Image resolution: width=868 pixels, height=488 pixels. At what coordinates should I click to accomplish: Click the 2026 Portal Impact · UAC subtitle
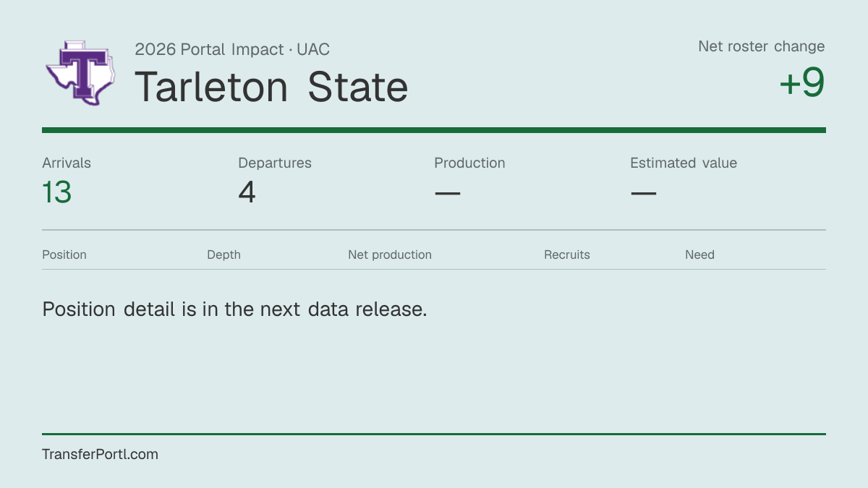tap(232, 49)
